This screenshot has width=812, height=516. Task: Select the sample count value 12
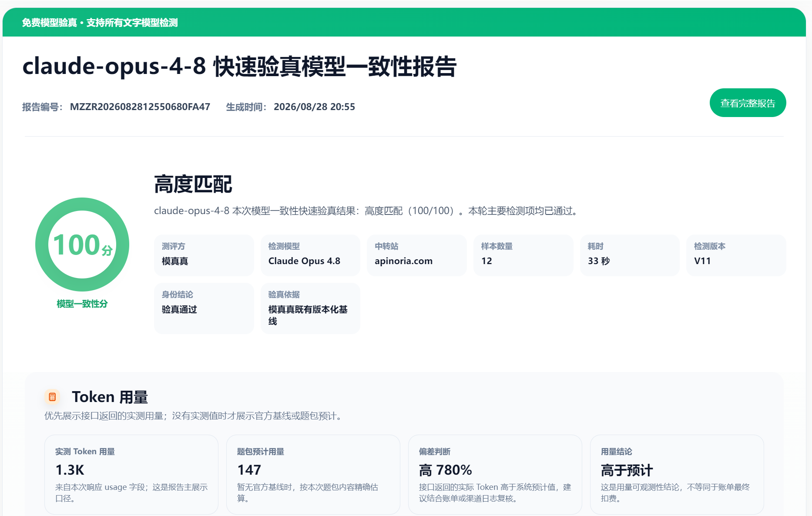pyautogui.click(x=487, y=261)
